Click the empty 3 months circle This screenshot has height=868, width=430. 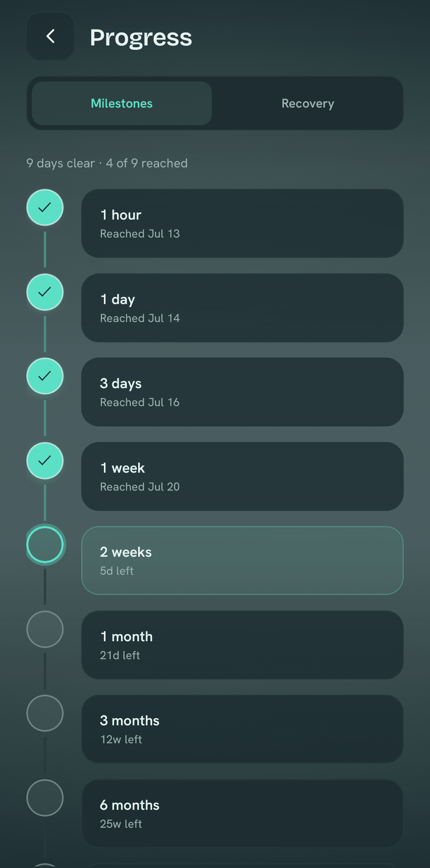coord(45,713)
